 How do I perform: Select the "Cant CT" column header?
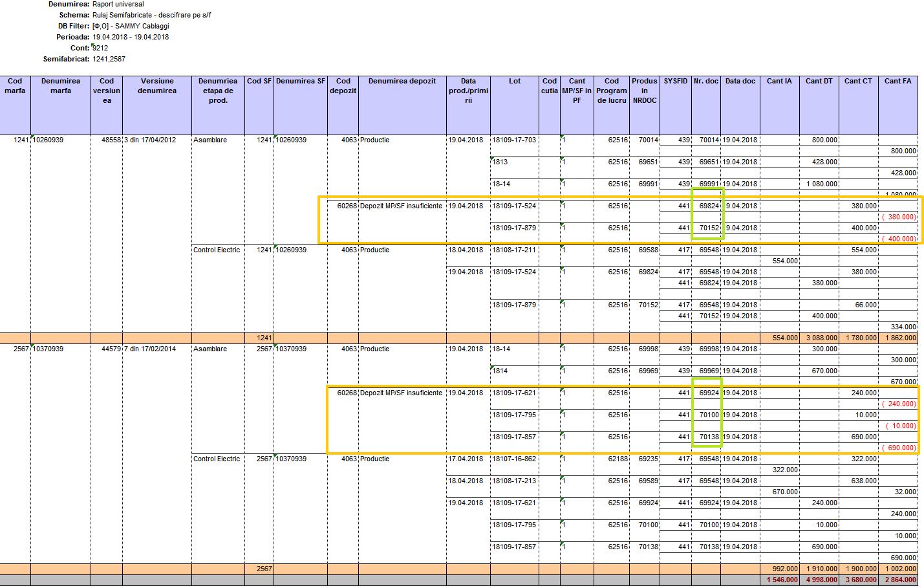coord(859,105)
